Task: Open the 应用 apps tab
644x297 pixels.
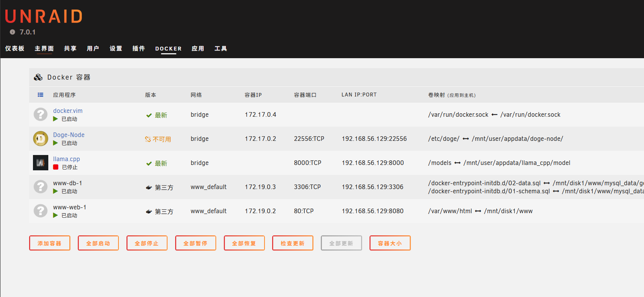Action: coord(198,49)
